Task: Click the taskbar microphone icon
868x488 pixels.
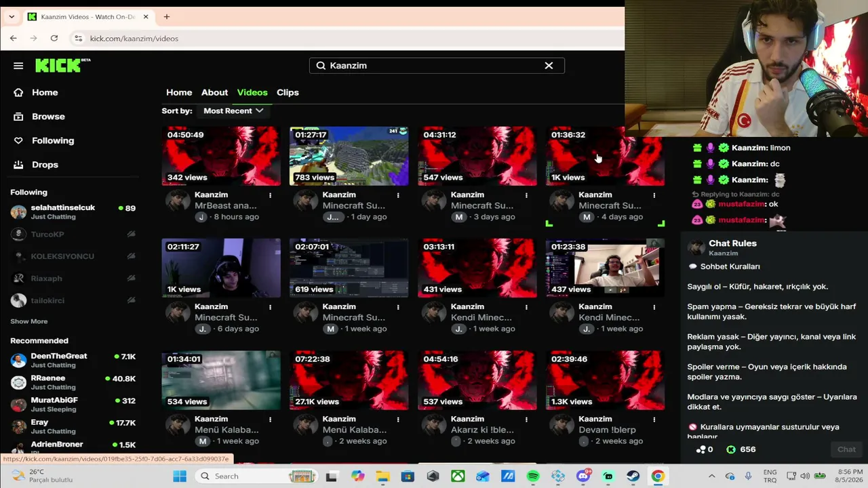Action: tap(748, 476)
